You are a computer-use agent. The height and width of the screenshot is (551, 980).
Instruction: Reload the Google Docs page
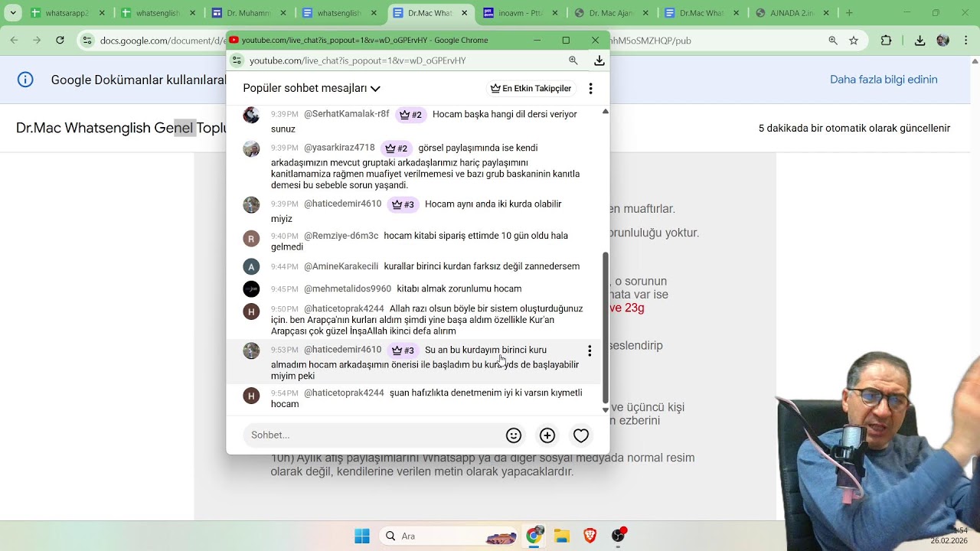(60, 41)
